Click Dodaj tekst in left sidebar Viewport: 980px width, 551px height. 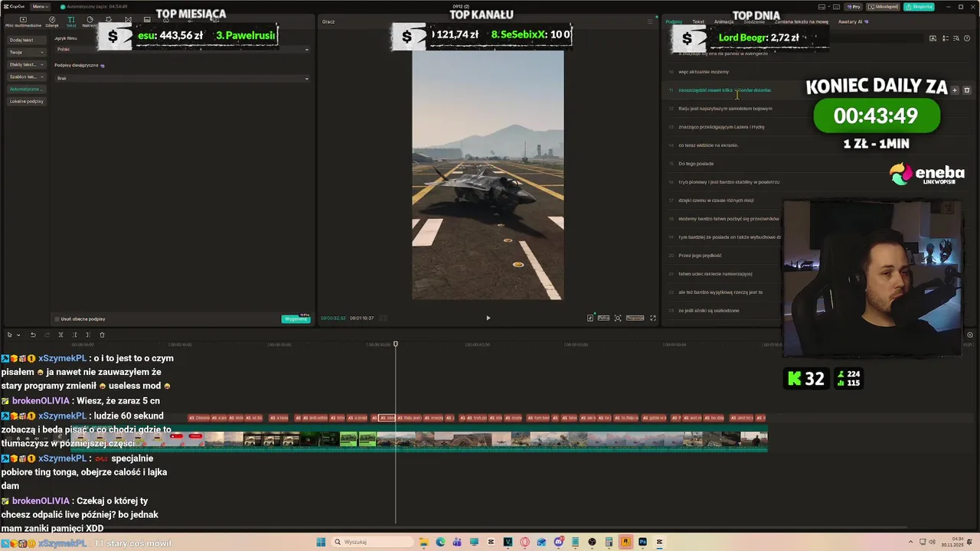click(x=26, y=40)
